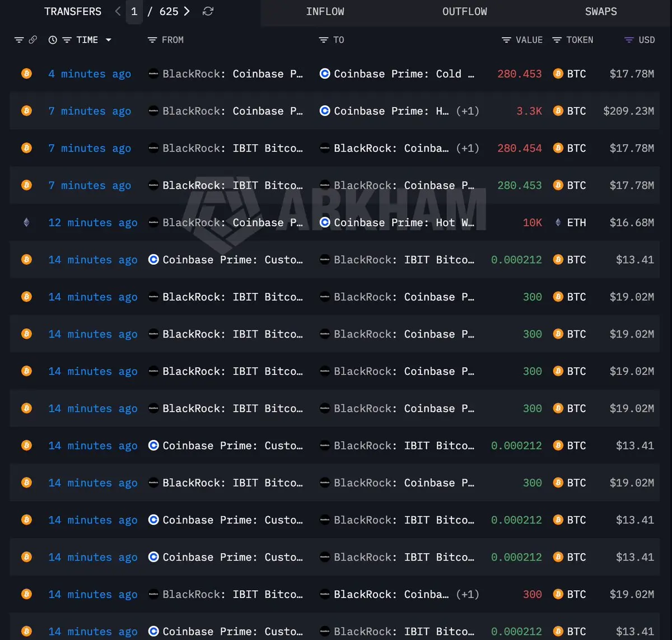Click the $209.23M USD amount
The image size is (672, 640).
tap(628, 111)
